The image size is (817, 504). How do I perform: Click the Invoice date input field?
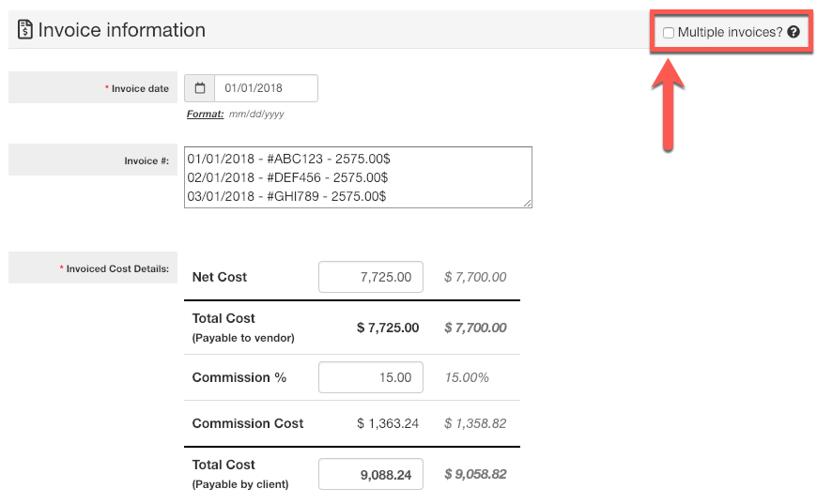(266, 88)
